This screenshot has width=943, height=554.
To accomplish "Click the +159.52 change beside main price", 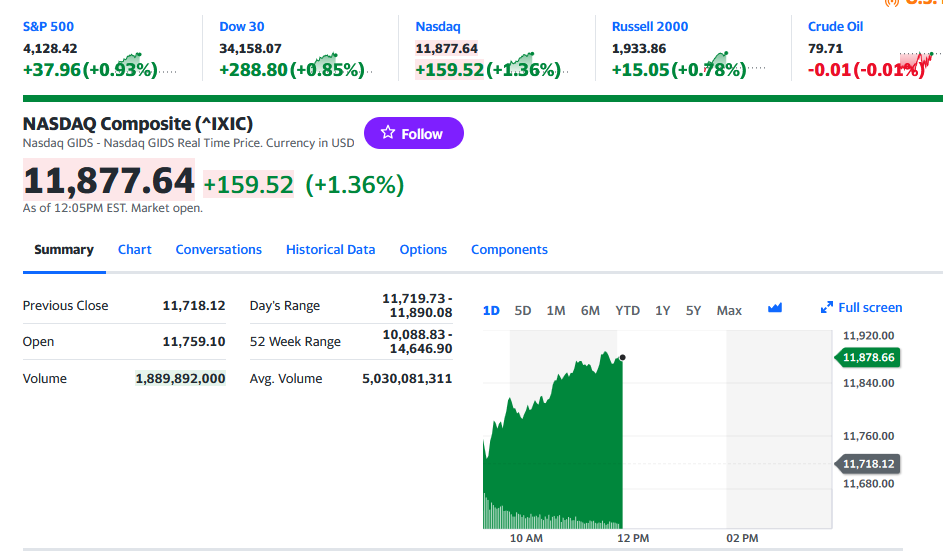I will coord(248,185).
